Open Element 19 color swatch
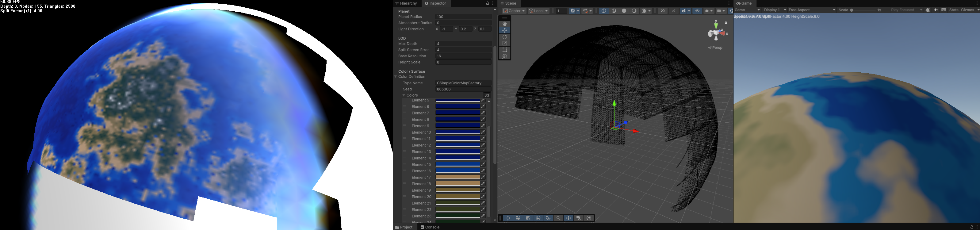The image size is (980, 230). [x=457, y=190]
